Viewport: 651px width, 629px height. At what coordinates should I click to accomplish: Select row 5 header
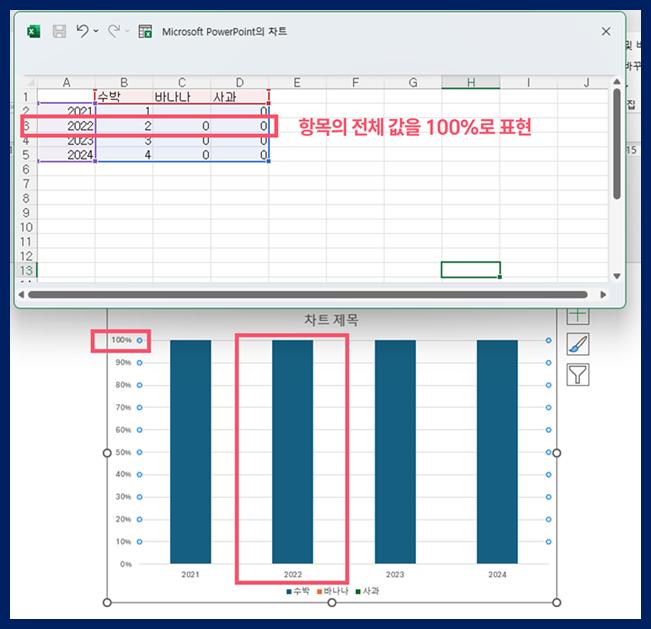coord(26,154)
